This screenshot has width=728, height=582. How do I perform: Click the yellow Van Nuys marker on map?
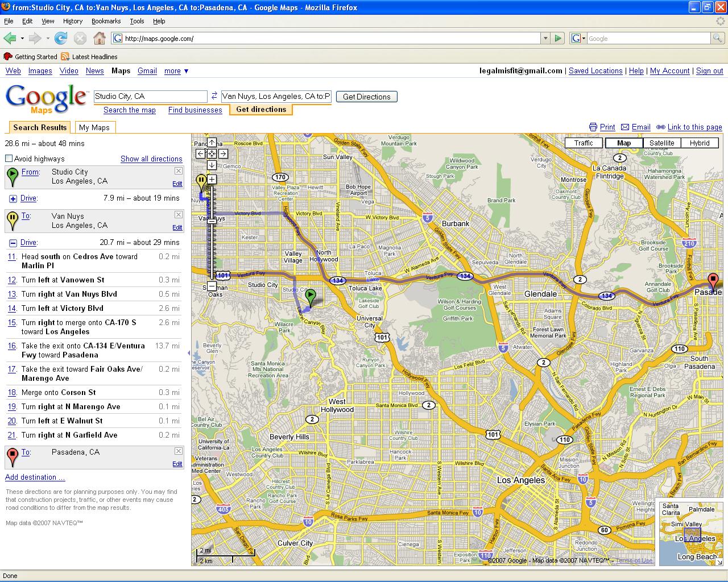pyautogui.click(x=201, y=183)
